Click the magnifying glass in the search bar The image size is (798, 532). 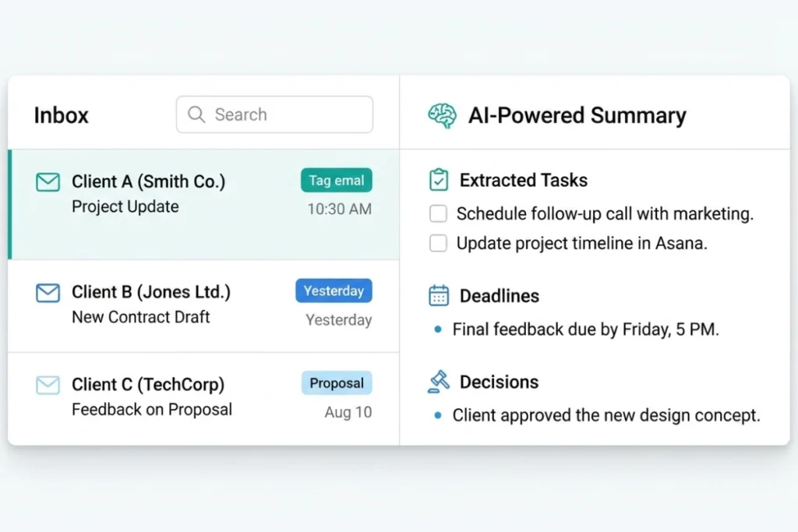tap(196, 115)
